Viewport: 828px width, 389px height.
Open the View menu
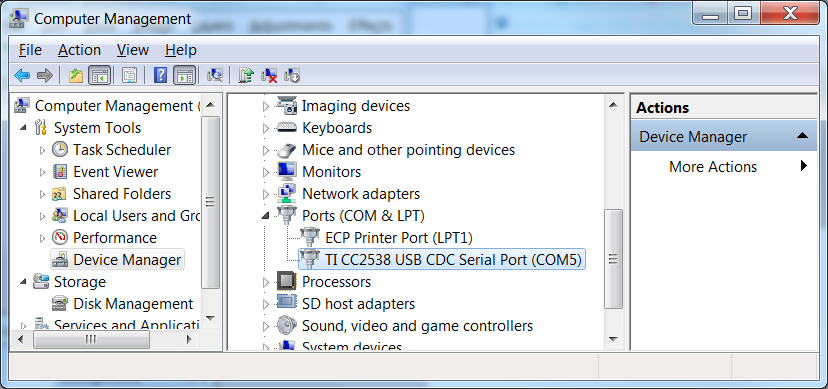click(x=133, y=50)
